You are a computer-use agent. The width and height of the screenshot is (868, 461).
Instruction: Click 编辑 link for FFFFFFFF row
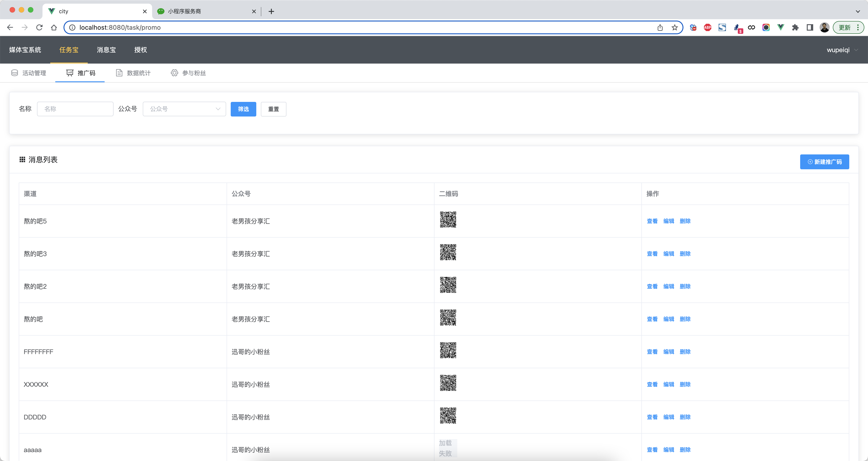(x=669, y=352)
